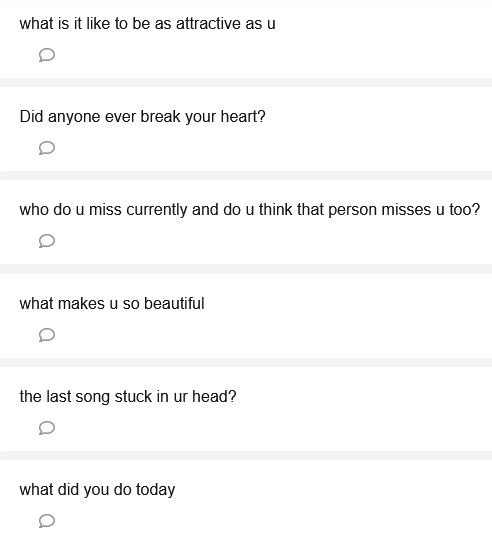This screenshot has height=537, width=492.
Task: Click divider between song and today questions
Action: coord(246,455)
